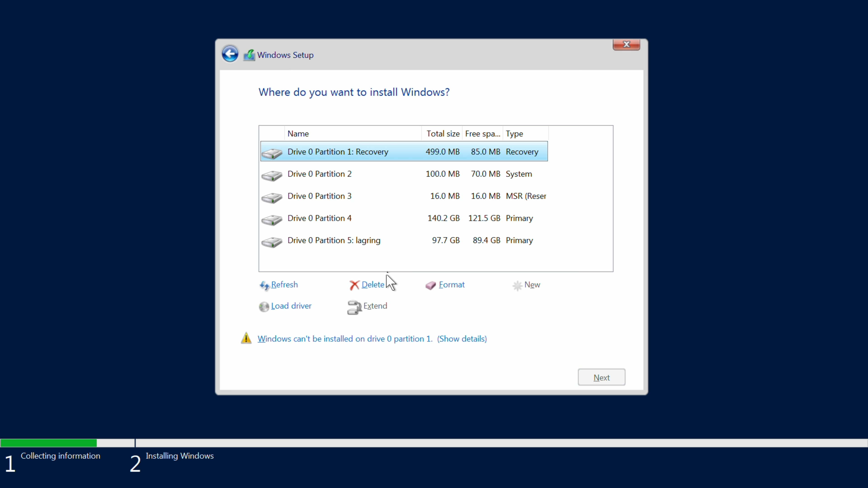Click the System type cell
868x488 pixels.
(519, 174)
